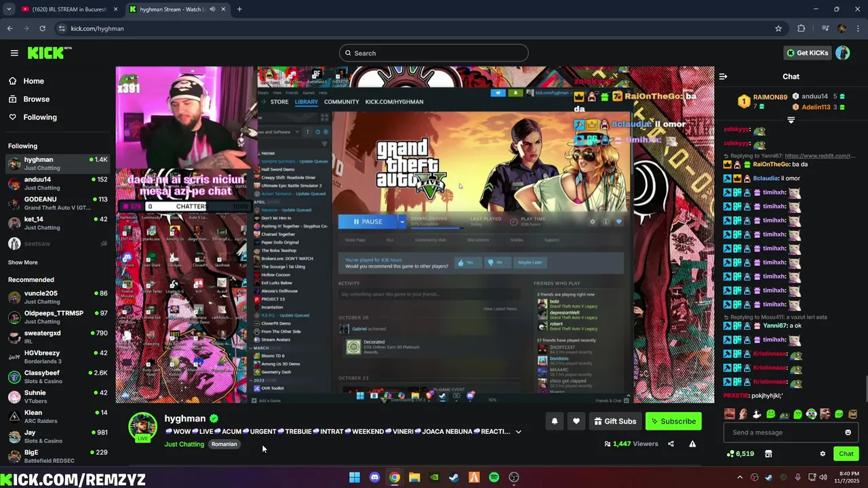Click the hyghman streamer avatar

(x=142, y=427)
